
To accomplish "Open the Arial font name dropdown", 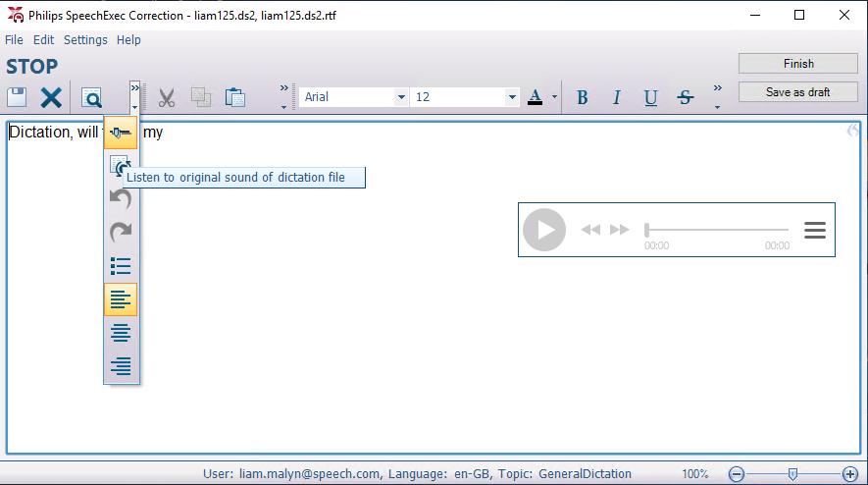I will (x=401, y=97).
